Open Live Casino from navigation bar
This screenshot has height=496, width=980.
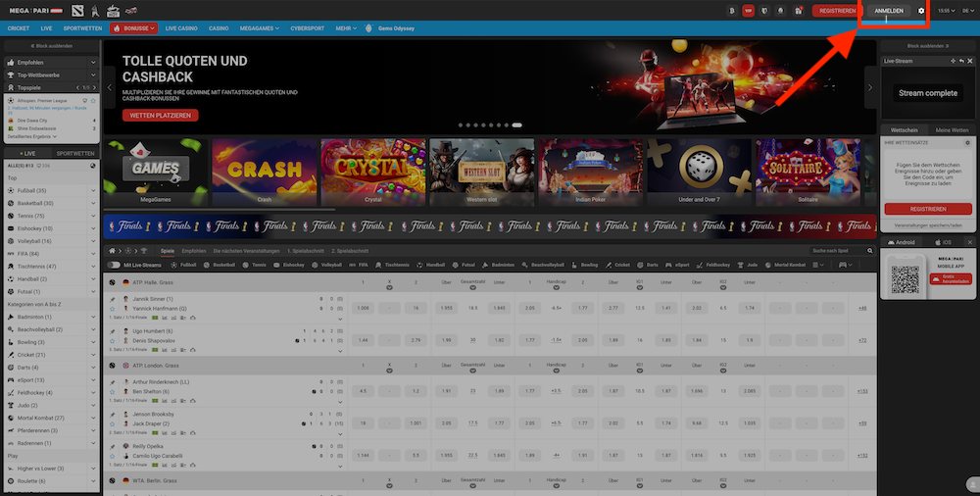pos(180,29)
